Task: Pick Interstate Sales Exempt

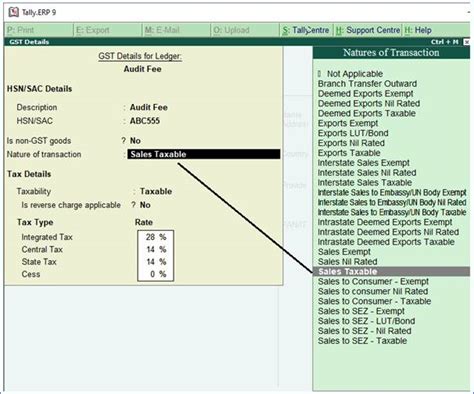Action: 363,163
